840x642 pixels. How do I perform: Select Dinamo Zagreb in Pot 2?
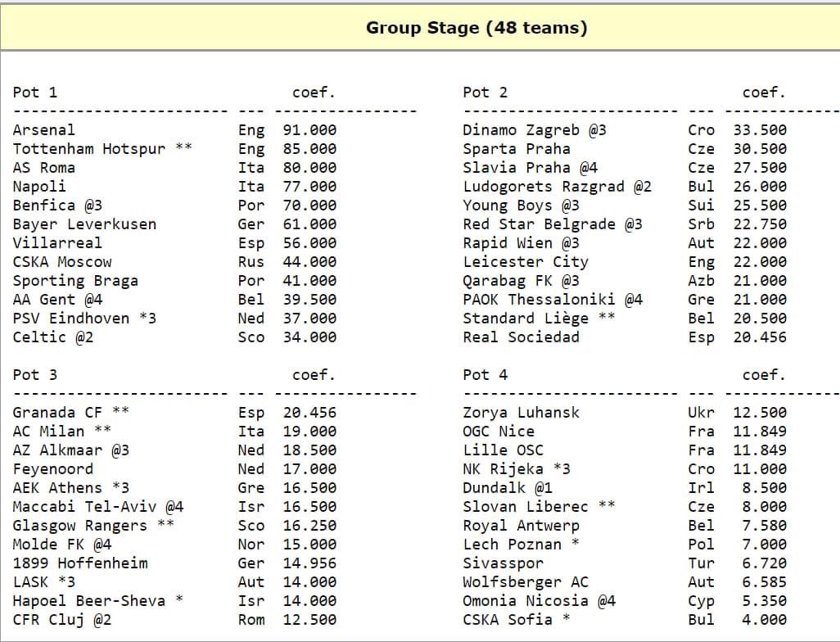click(x=522, y=130)
